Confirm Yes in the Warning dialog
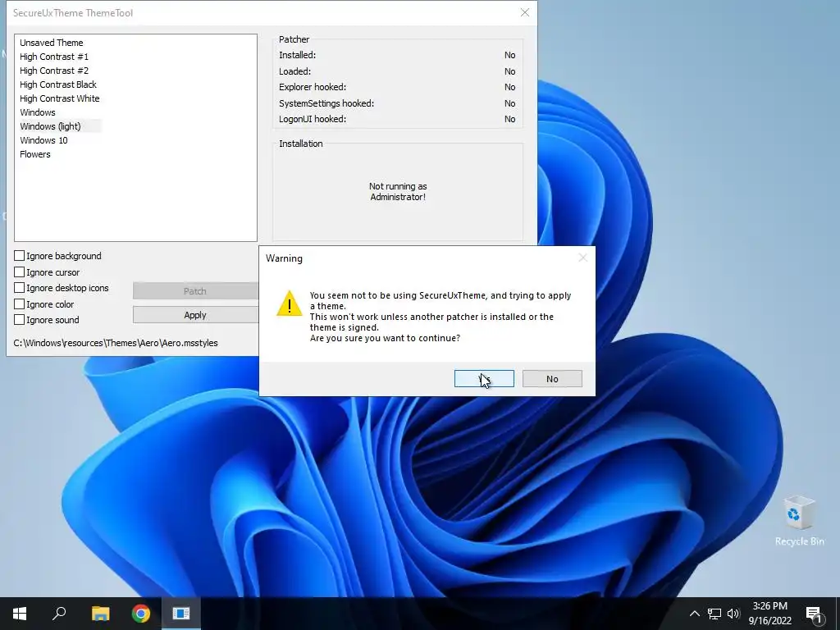 coord(484,379)
